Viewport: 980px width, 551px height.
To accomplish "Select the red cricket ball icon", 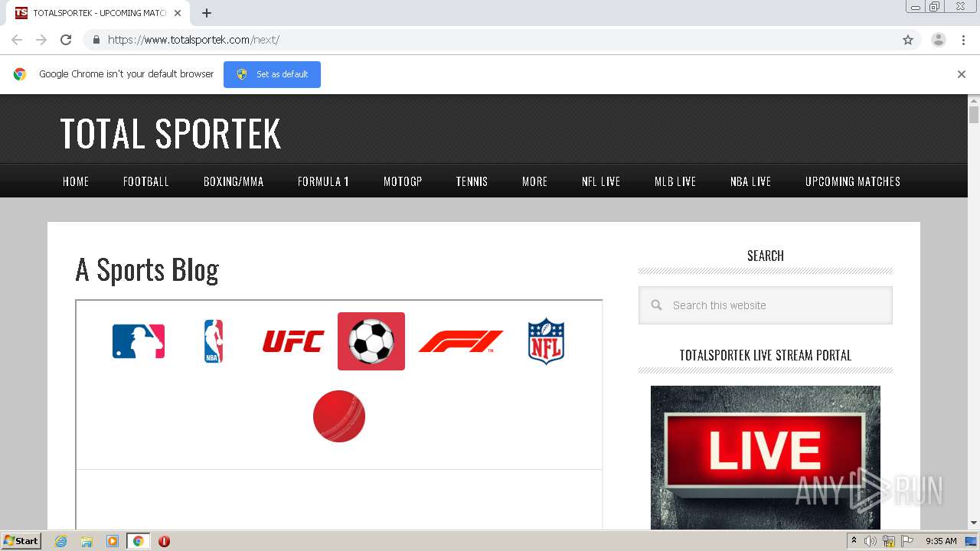I will (339, 416).
